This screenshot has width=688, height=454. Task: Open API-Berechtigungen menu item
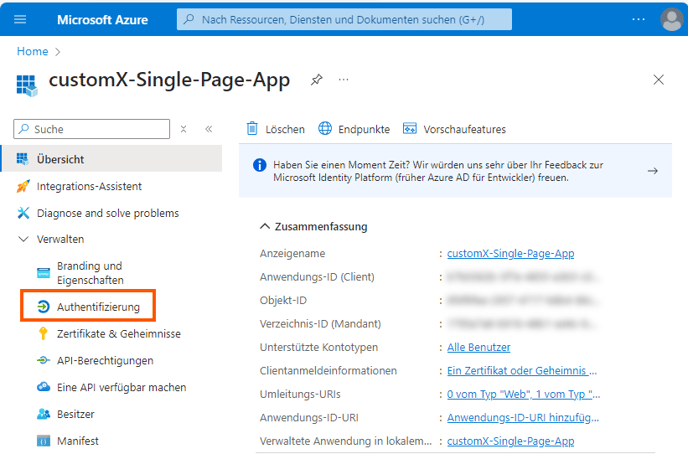tap(105, 361)
